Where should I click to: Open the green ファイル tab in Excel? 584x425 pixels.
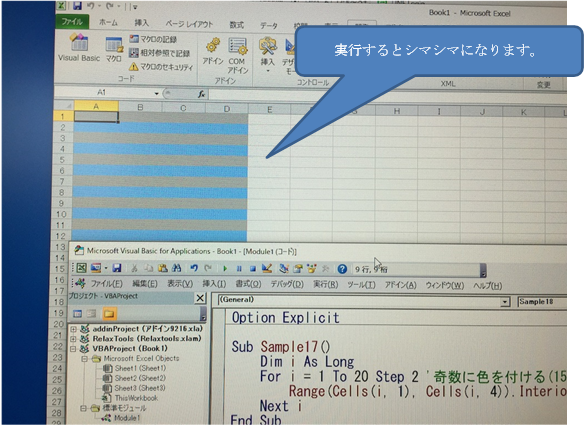[x=72, y=22]
